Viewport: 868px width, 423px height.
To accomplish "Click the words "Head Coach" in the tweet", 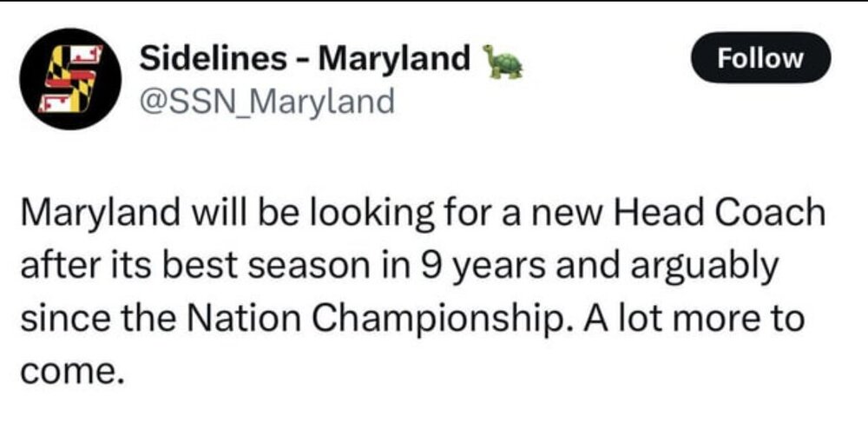I will pyautogui.click(x=723, y=215).
